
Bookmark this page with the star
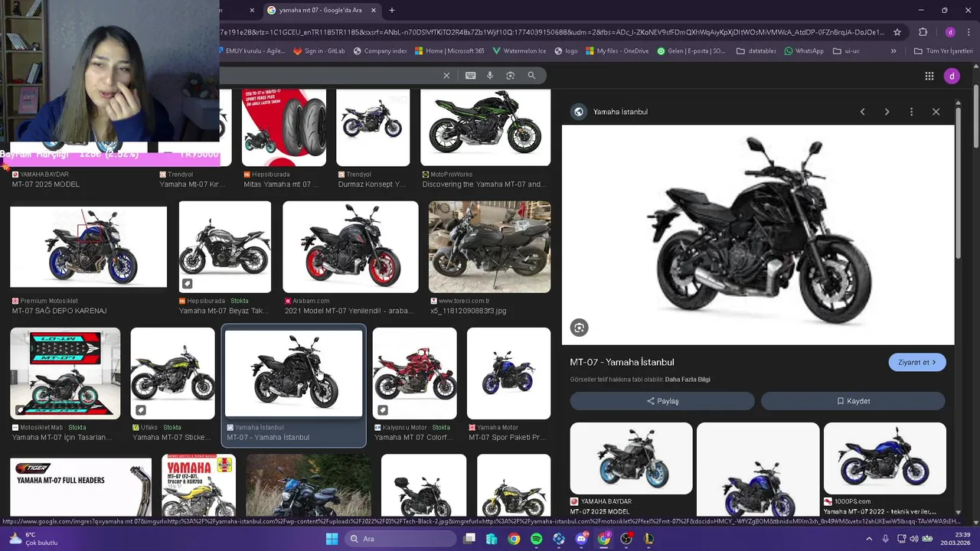coord(897,32)
